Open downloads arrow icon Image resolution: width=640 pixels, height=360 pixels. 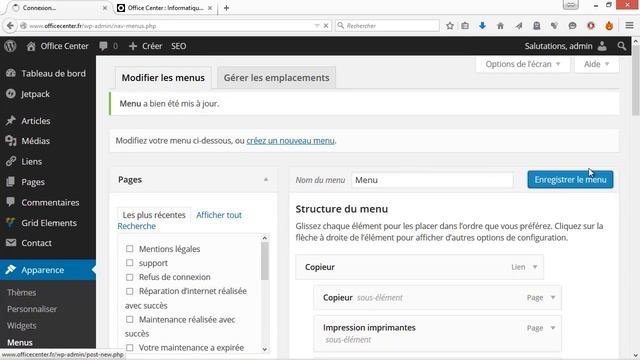click(x=482, y=26)
